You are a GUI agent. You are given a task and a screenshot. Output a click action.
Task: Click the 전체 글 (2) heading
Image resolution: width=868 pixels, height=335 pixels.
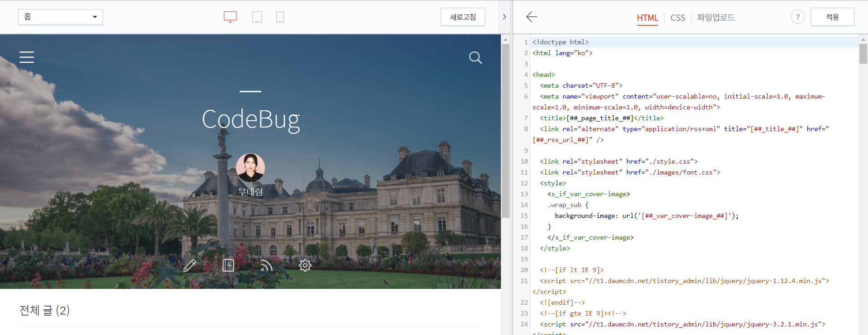click(x=44, y=311)
